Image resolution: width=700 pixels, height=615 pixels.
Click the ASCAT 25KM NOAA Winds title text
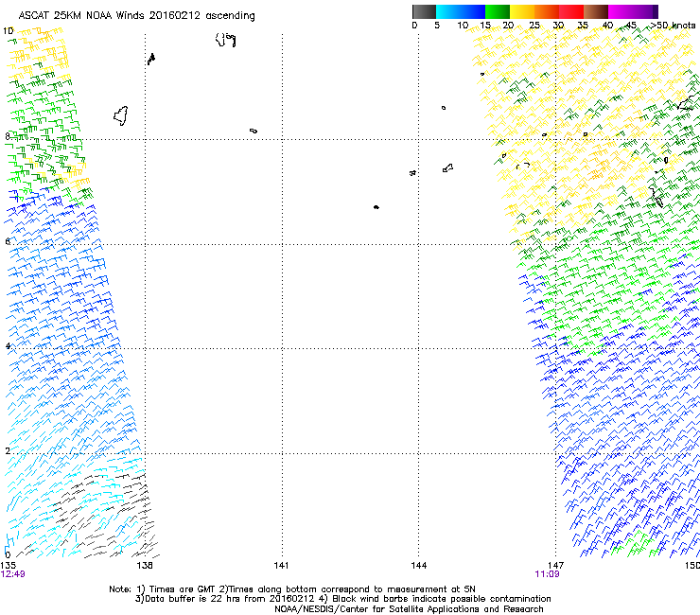136,16
